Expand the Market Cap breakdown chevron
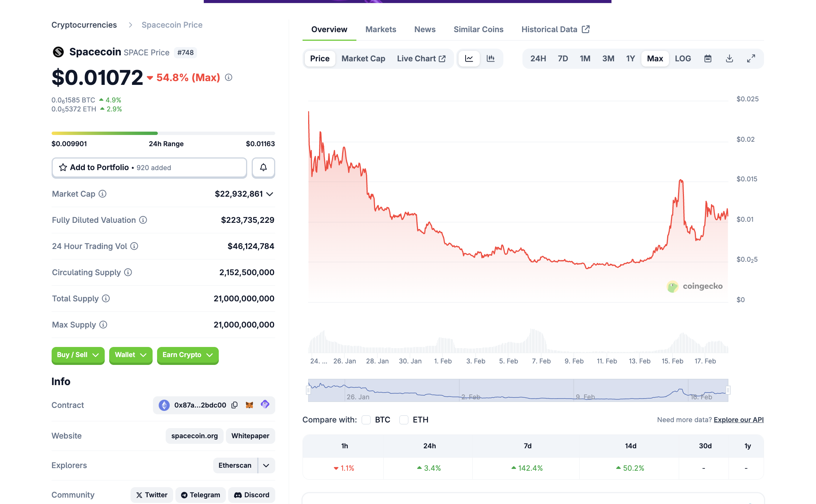The image size is (816, 504). 270,194
